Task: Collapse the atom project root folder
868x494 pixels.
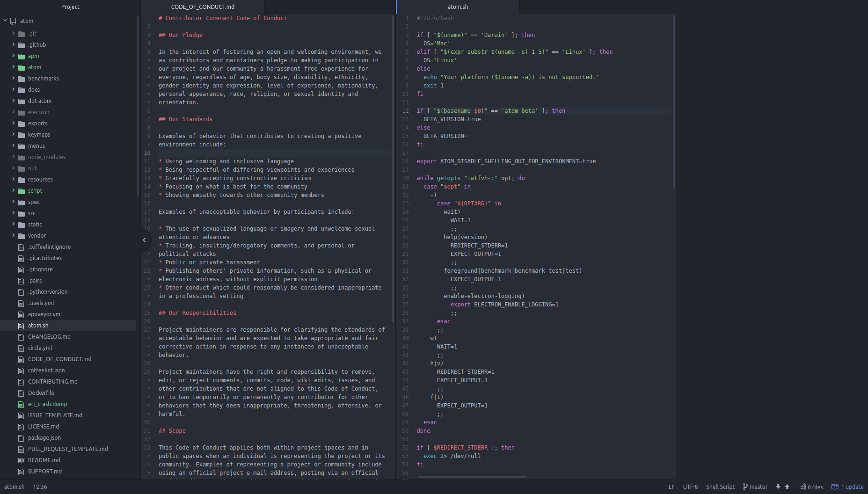Action: [5, 21]
